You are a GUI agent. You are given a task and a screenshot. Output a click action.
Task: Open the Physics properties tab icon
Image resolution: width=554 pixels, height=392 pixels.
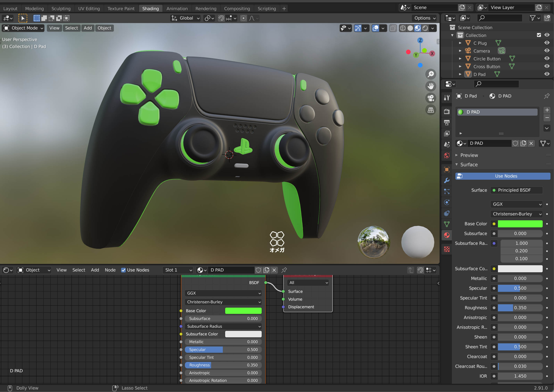(447, 202)
